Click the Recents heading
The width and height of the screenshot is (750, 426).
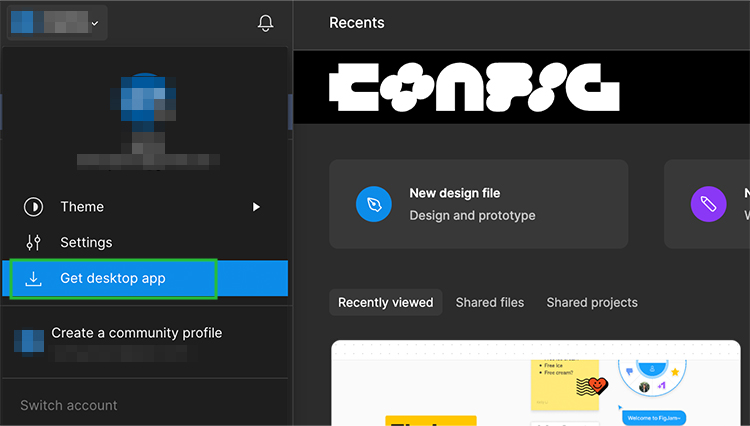pyautogui.click(x=357, y=23)
